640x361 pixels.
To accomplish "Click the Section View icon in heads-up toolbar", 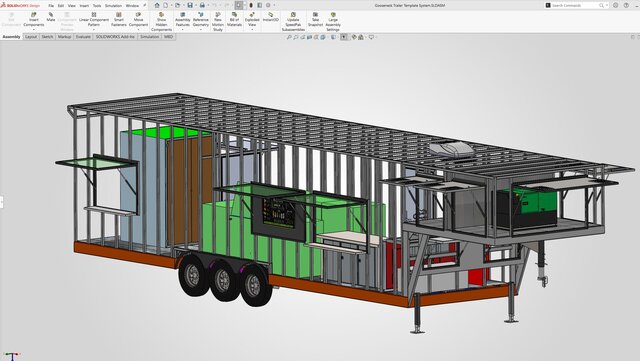I will point(309,37).
